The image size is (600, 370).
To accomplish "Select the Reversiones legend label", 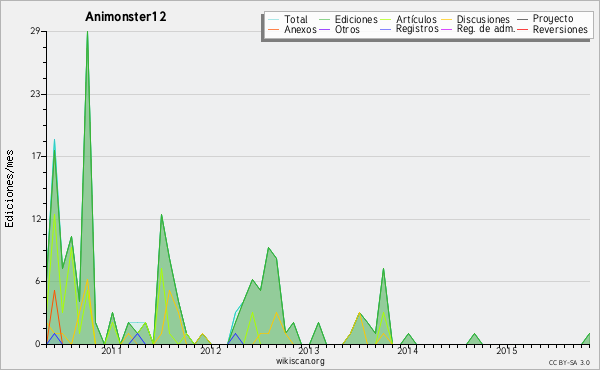I will (560, 29).
